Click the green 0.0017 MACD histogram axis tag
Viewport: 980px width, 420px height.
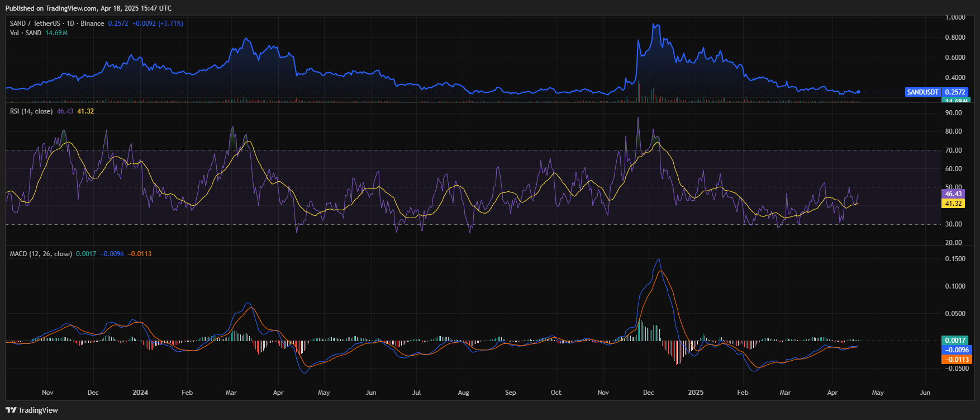pyautogui.click(x=955, y=341)
